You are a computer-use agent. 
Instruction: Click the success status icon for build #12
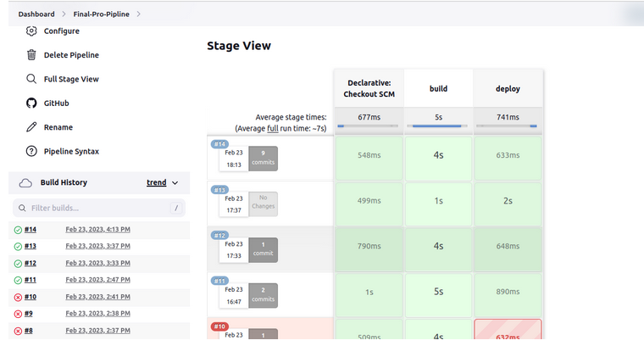coord(18,264)
